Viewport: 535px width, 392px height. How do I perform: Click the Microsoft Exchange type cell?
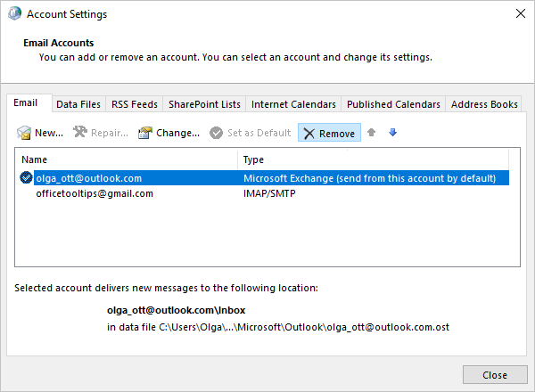pos(369,178)
